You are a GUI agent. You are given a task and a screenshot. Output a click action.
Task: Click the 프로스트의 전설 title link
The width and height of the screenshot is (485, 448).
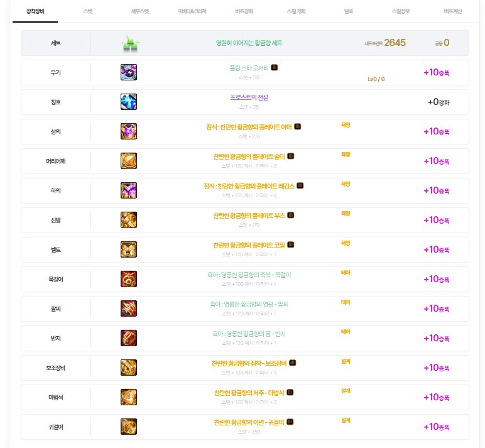(249, 97)
